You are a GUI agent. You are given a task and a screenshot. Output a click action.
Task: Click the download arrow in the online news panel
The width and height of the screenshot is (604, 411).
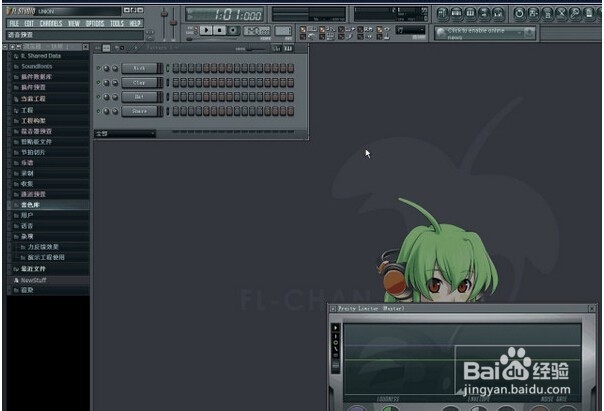tap(529, 33)
